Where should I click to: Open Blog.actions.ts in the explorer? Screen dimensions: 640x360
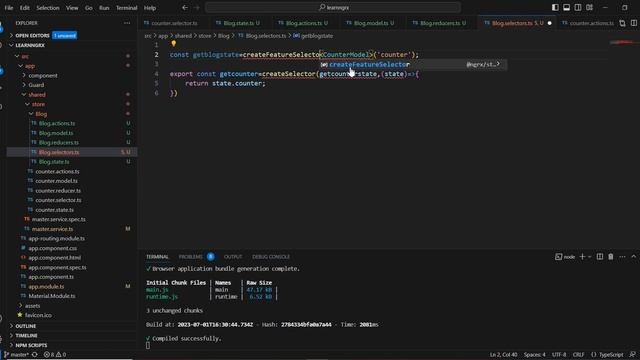click(57, 123)
